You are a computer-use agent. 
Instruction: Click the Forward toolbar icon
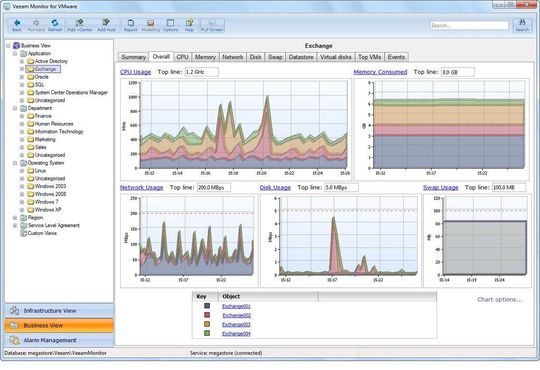coord(36,23)
